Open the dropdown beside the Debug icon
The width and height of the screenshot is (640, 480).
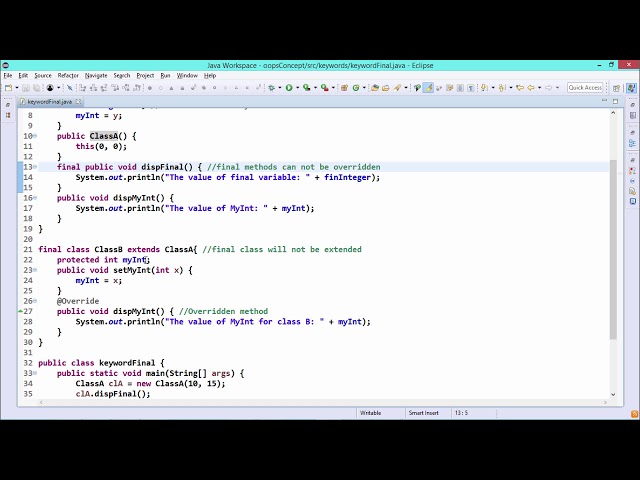[280, 88]
